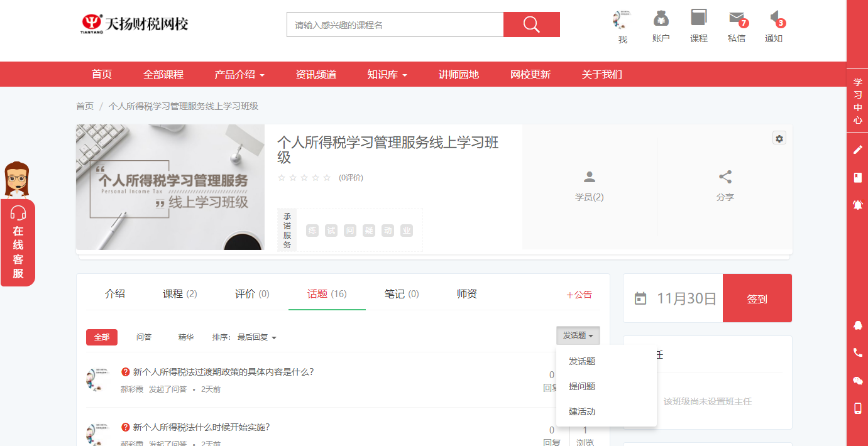
Task: Click the sidebar bell reminder icon
Action: click(857, 205)
